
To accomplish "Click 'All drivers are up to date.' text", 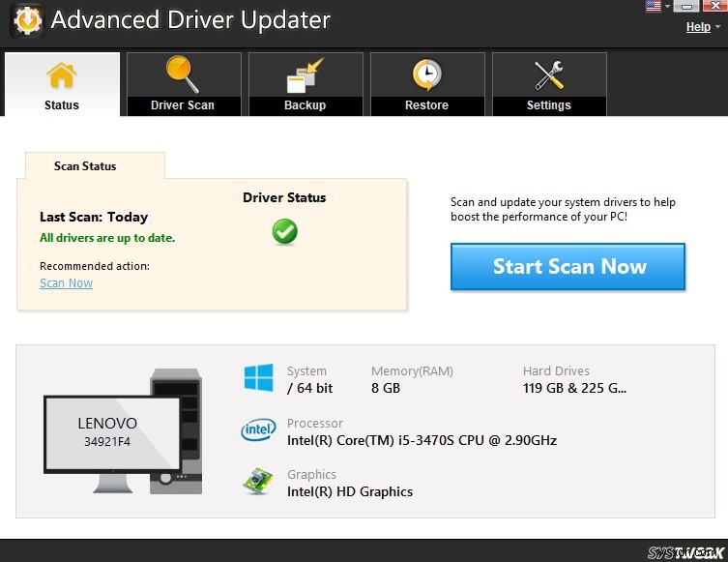I will [x=107, y=238].
